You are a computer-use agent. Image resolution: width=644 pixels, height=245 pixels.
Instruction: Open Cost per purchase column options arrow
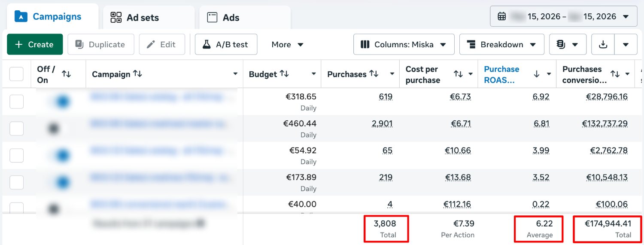pyautogui.click(x=471, y=74)
